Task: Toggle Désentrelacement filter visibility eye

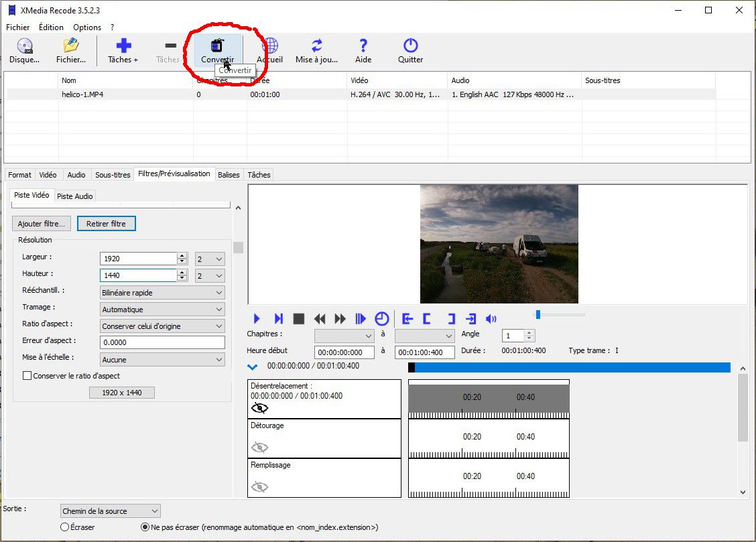Action: tap(259, 408)
